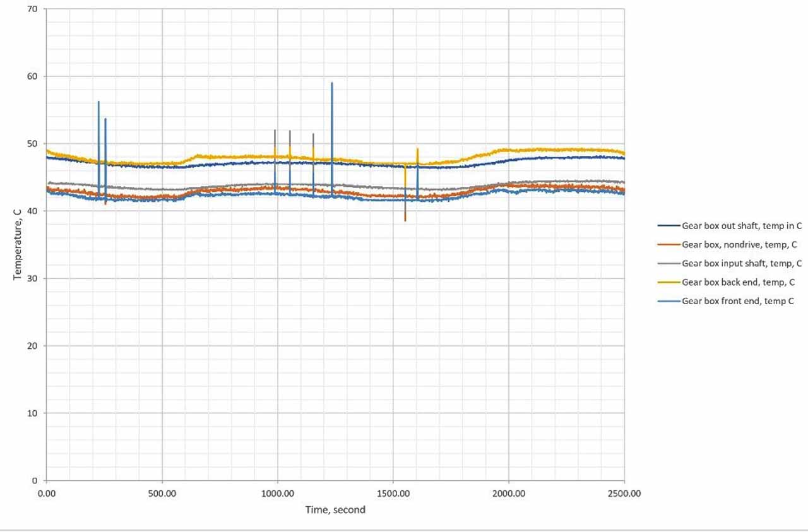Click the 2000.00 time axis label
Screen dimensions: 808x532
[x=509, y=494]
